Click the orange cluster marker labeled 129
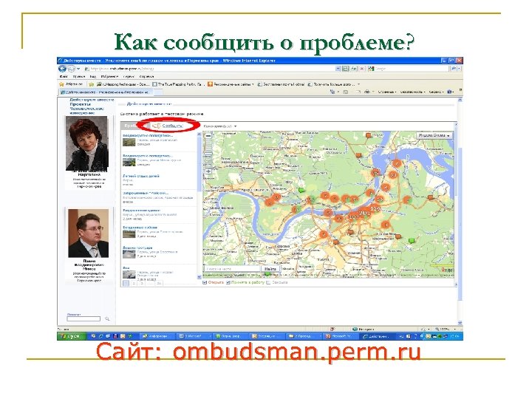The image size is (532, 399). pos(375,208)
